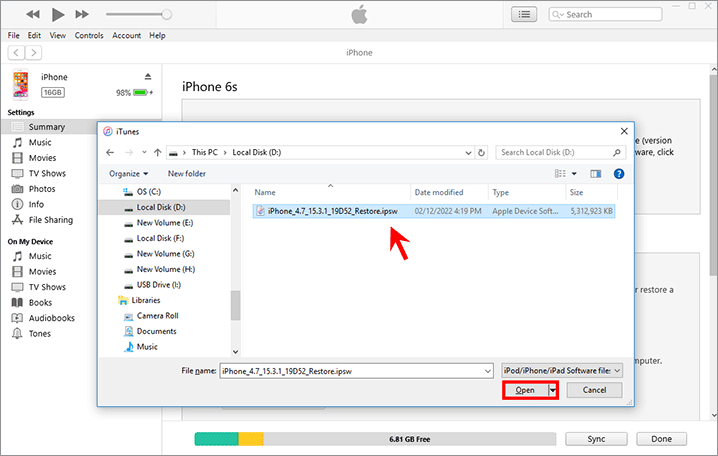Open the File menu
718x456 pixels.
pyautogui.click(x=14, y=35)
